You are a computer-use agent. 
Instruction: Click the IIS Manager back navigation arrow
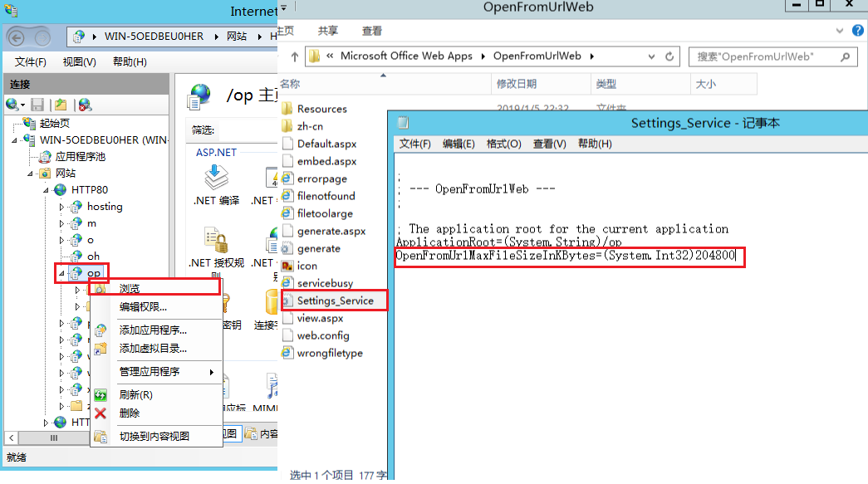17,37
